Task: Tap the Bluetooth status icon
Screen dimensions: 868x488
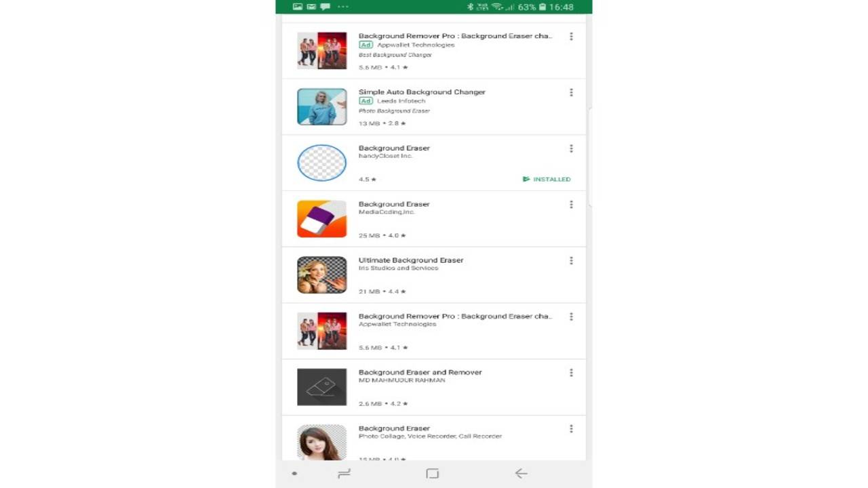Action: point(470,7)
